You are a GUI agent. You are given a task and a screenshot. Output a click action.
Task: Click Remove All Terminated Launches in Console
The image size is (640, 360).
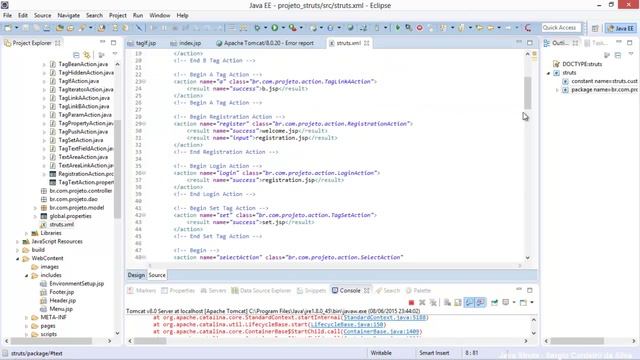click(433, 302)
